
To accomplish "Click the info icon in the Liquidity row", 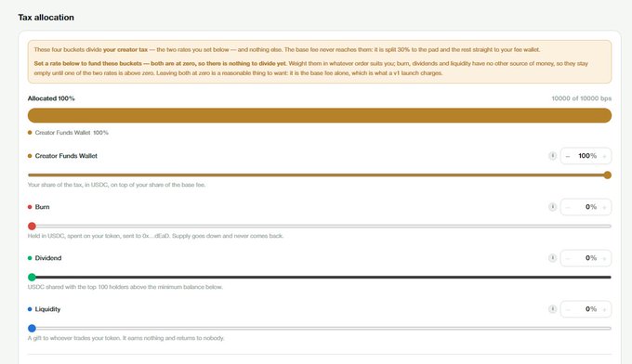I will [x=553, y=309].
